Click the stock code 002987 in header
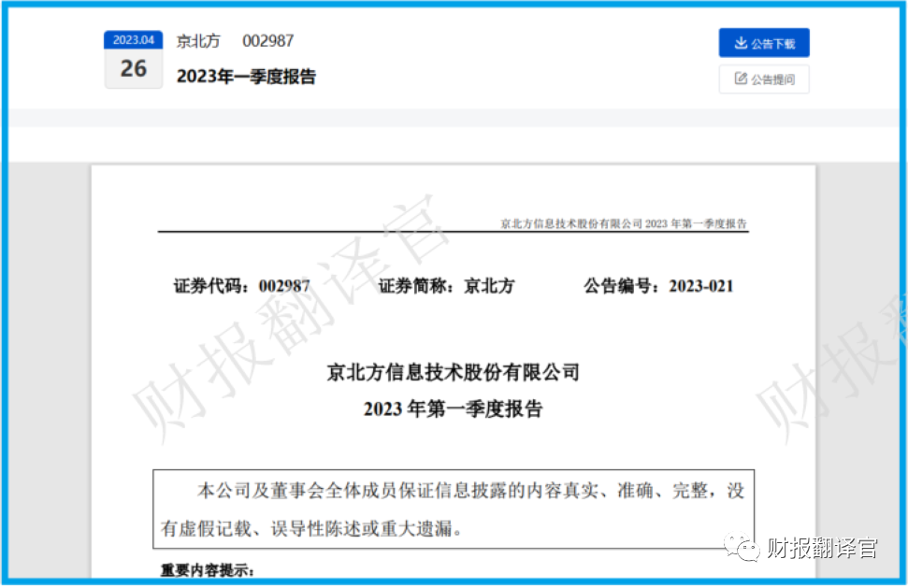The width and height of the screenshot is (908, 588). coord(268,42)
